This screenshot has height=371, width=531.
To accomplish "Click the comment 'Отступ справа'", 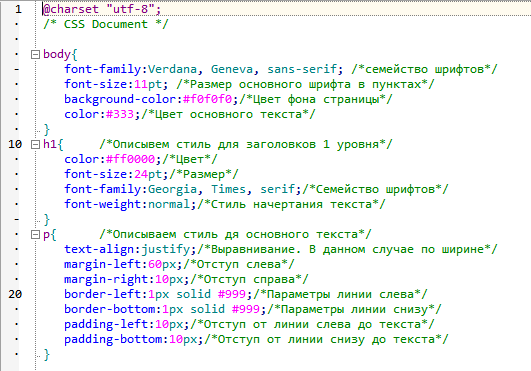I will [x=249, y=279].
